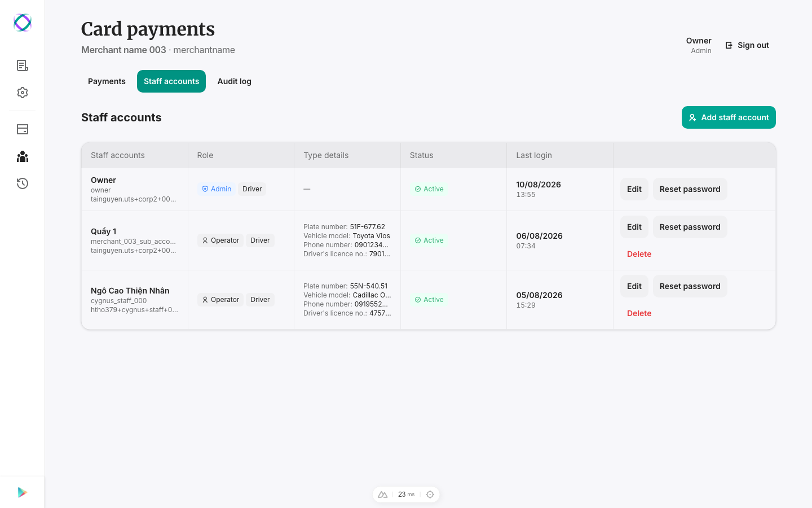812x508 pixels.
Task: Click last login date 05/08/2026
Action: (x=540, y=295)
